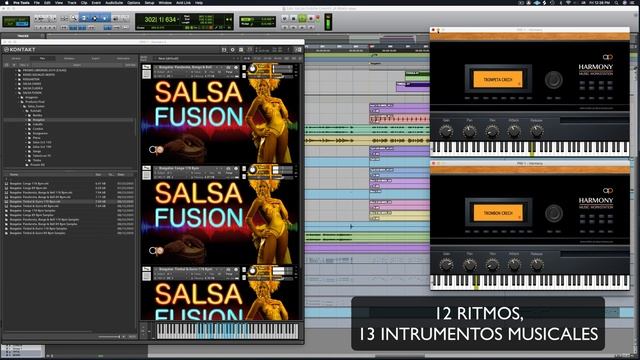Click the upper Harmony window piano keyboard
The image size is (640, 360).
pyautogui.click(x=530, y=148)
